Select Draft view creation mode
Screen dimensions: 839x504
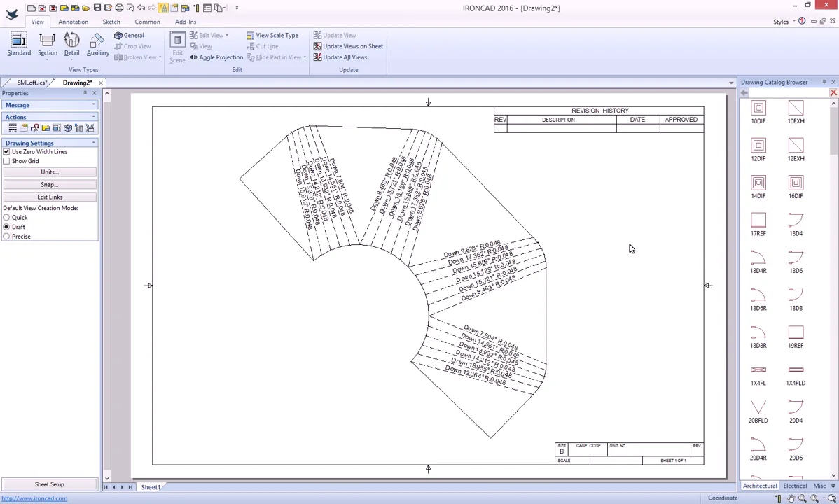(x=6, y=227)
